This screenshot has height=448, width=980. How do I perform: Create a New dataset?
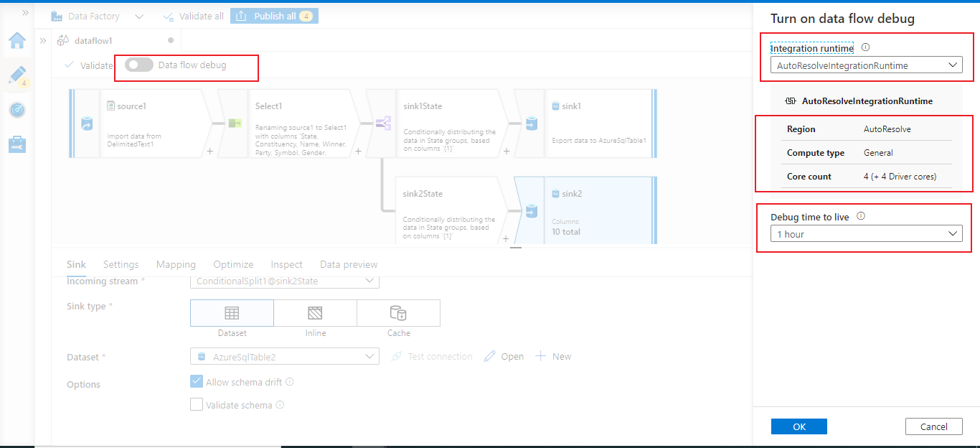[x=553, y=356]
